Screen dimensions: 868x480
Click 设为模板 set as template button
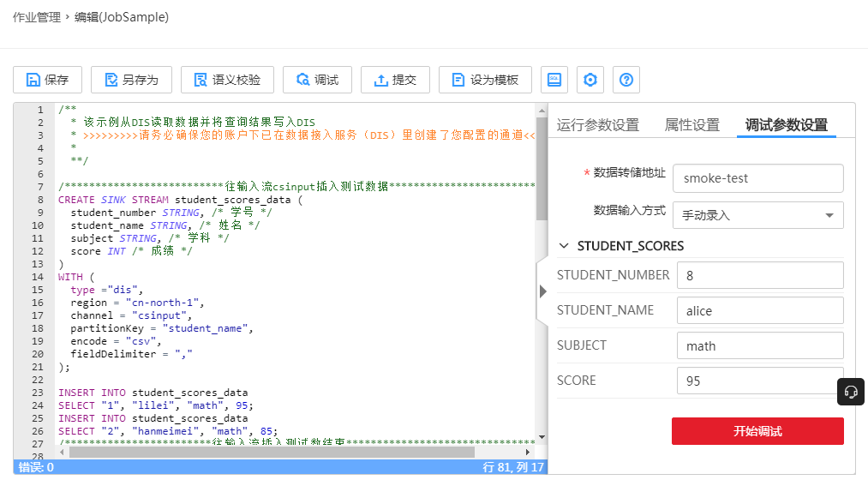point(485,80)
